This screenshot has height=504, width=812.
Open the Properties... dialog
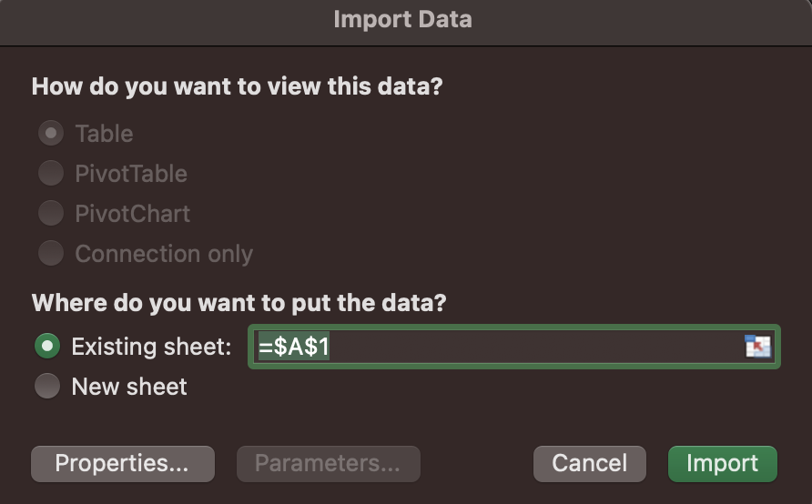[122, 464]
